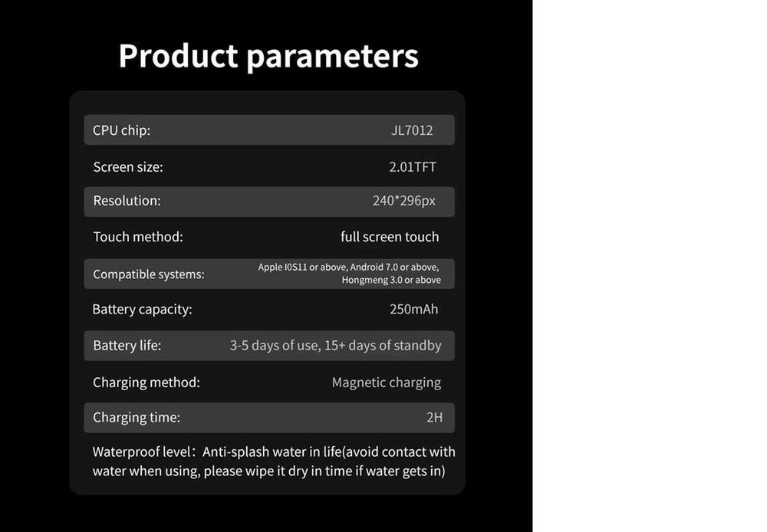The height and width of the screenshot is (532, 767).
Task: Click the full screen touch text
Action: [x=390, y=237]
